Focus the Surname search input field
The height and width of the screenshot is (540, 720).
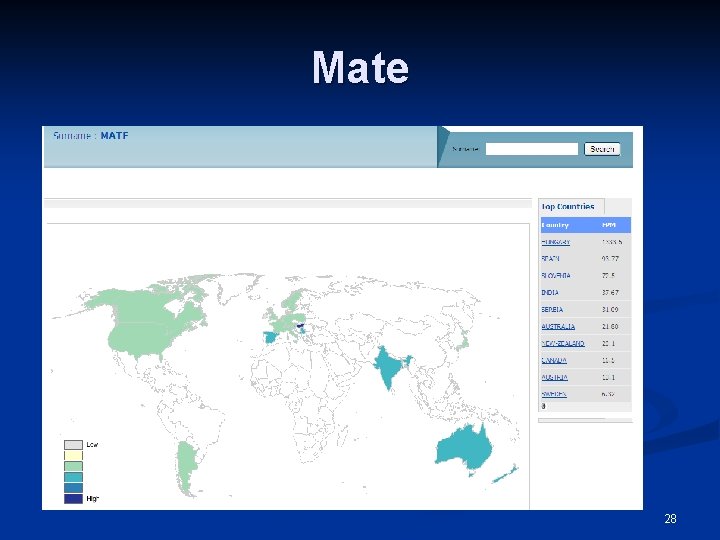click(532, 149)
